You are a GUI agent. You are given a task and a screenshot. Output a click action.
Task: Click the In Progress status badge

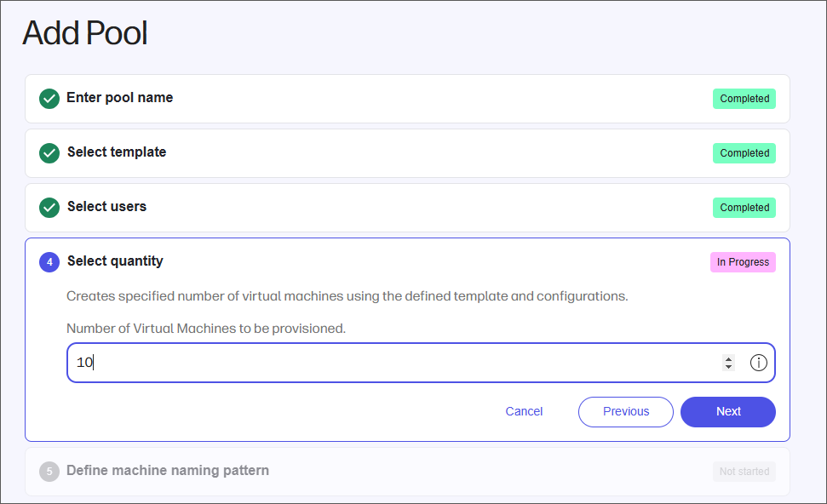click(x=743, y=262)
